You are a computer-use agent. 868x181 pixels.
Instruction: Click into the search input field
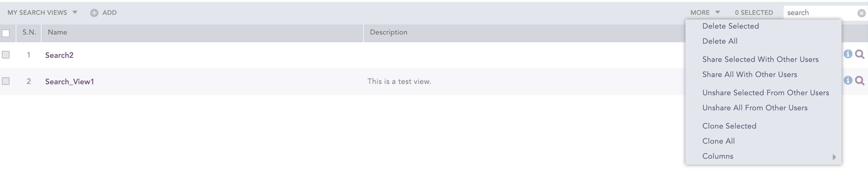[x=819, y=13]
